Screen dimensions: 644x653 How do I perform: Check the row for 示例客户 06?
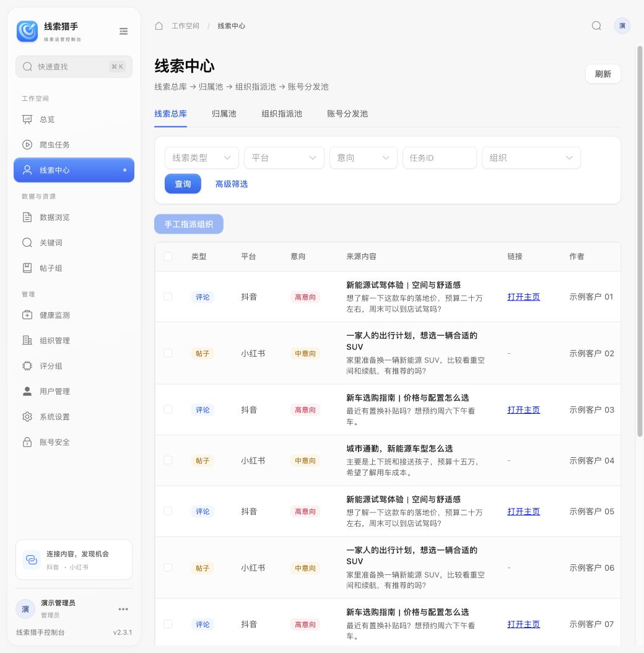tap(168, 568)
